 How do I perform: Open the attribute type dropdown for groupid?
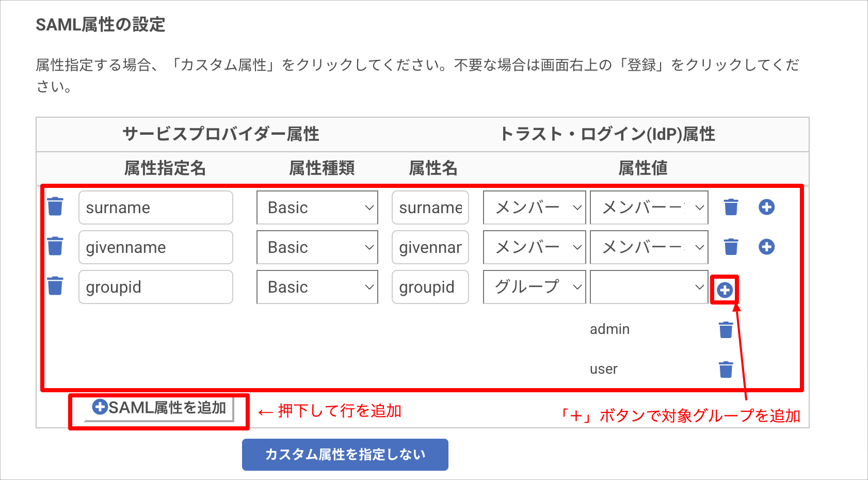coord(317,287)
